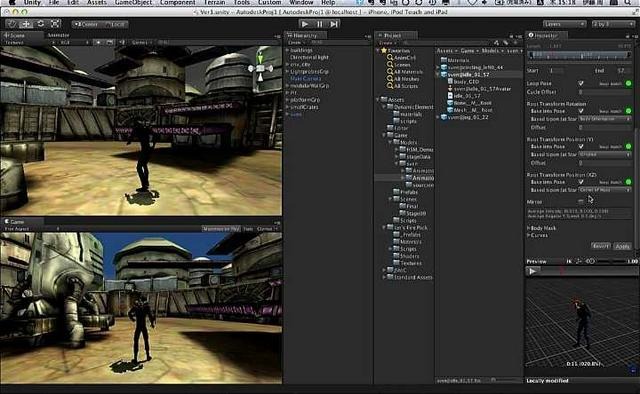The height and width of the screenshot is (394, 640).
Task: Click the All Materials search icon
Action: pyautogui.click(x=390, y=72)
